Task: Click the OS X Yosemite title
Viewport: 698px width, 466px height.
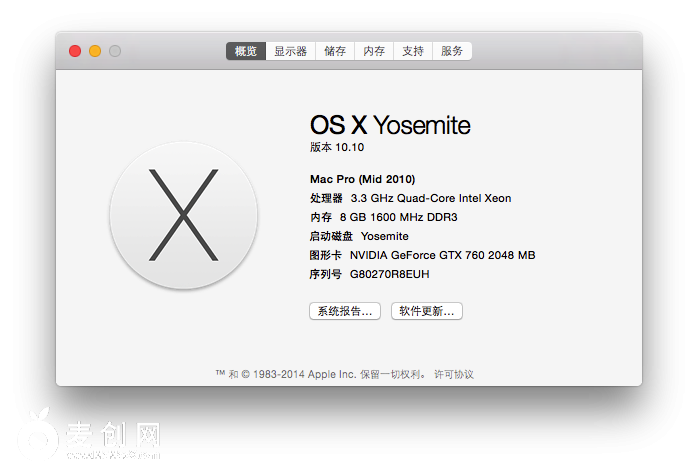Action: click(390, 125)
